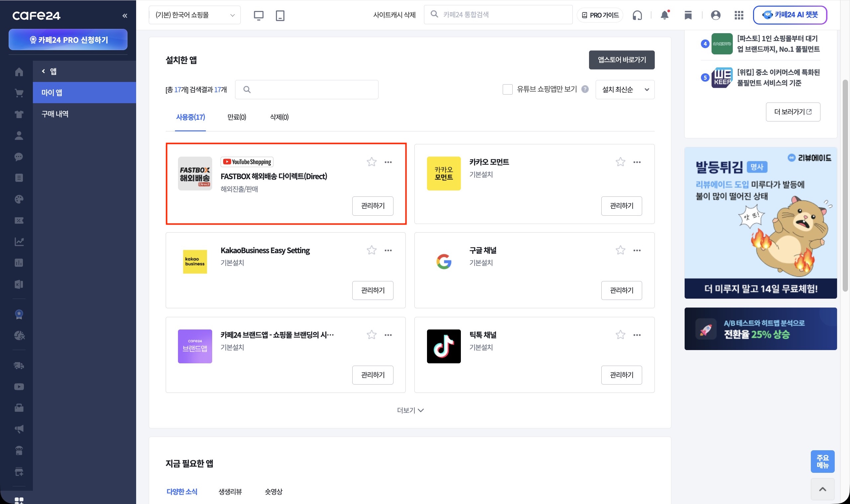The height and width of the screenshot is (504, 850).
Task: Collapse the sidebar with double-chevron icon
Action: tap(125, 16)
